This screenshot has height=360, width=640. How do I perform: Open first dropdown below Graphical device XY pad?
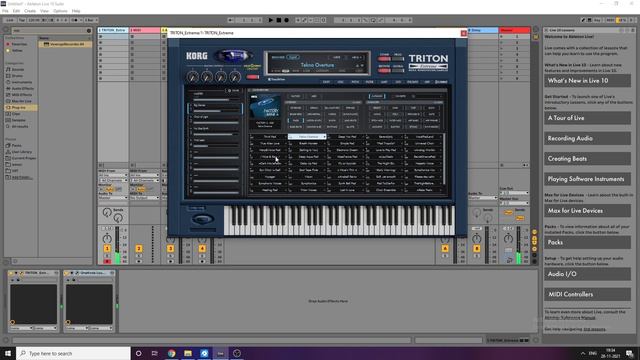click(x=77, y=328)
